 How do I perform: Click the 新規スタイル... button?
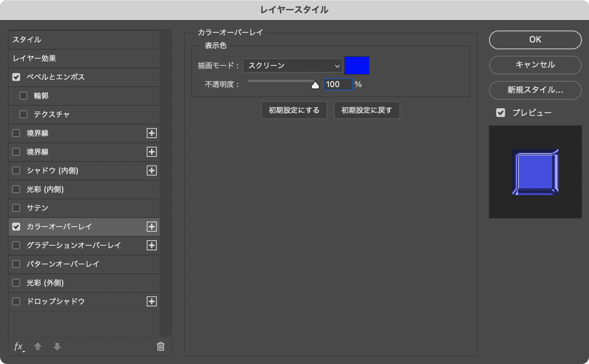pos(535,90)
